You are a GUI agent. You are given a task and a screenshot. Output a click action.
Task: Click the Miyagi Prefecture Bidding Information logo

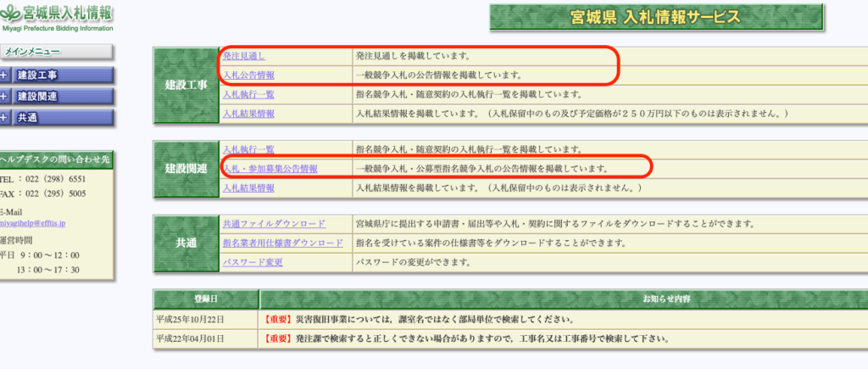coord(56,18)
